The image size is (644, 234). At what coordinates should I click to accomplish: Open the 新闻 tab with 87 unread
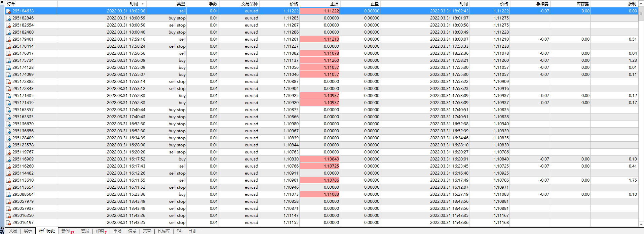(x=68, y=231)
